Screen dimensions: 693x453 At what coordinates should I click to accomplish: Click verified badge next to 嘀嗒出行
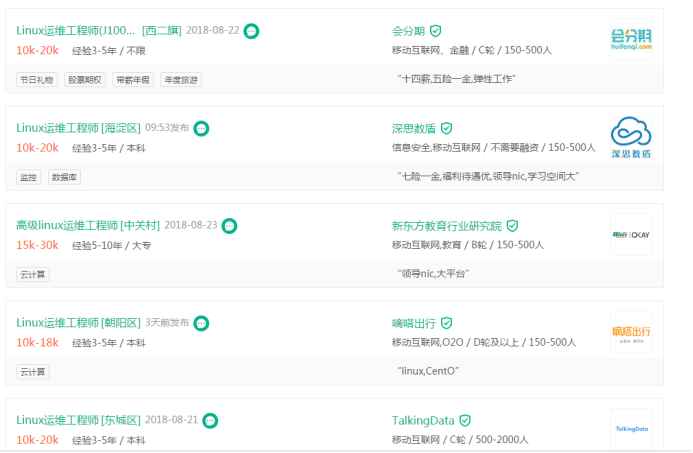[446, 323]
